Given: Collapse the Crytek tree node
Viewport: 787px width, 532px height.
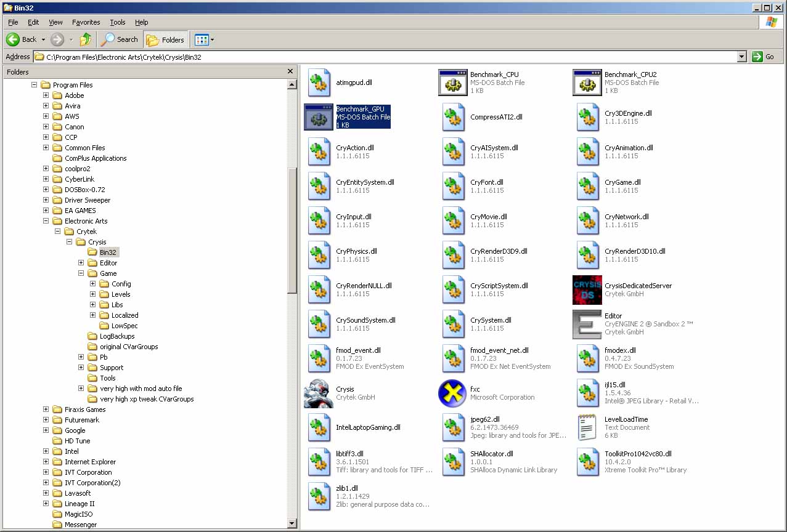Looking at the screenshot, I should pyautogui.click(x=57, y=232).
